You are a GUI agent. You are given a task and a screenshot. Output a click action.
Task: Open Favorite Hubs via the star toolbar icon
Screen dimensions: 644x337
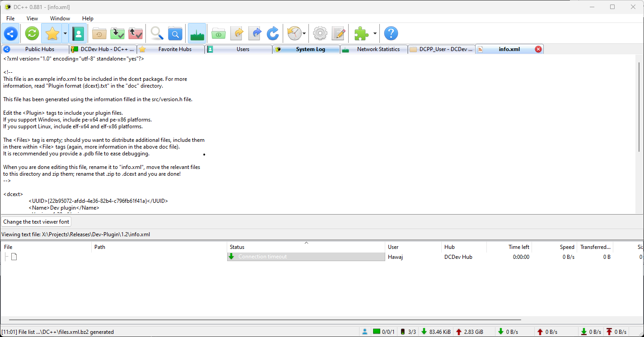coord(52,33)
